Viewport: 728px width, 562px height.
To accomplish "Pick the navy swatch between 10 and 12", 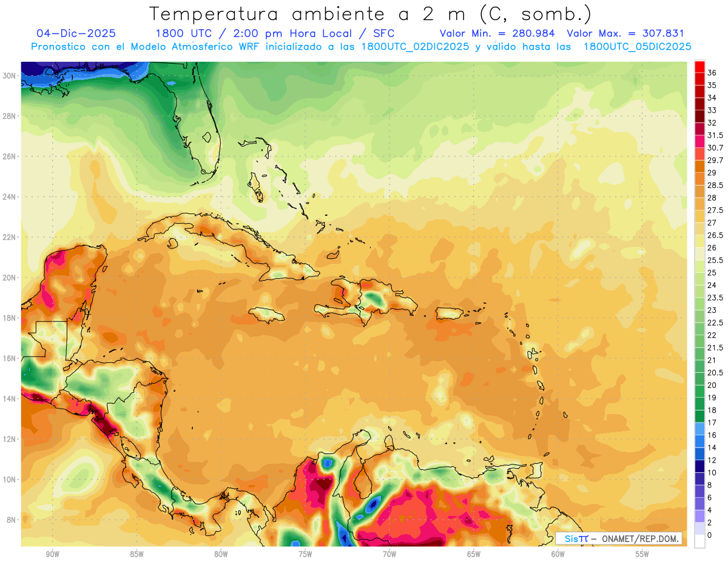I will coord(699,466).
